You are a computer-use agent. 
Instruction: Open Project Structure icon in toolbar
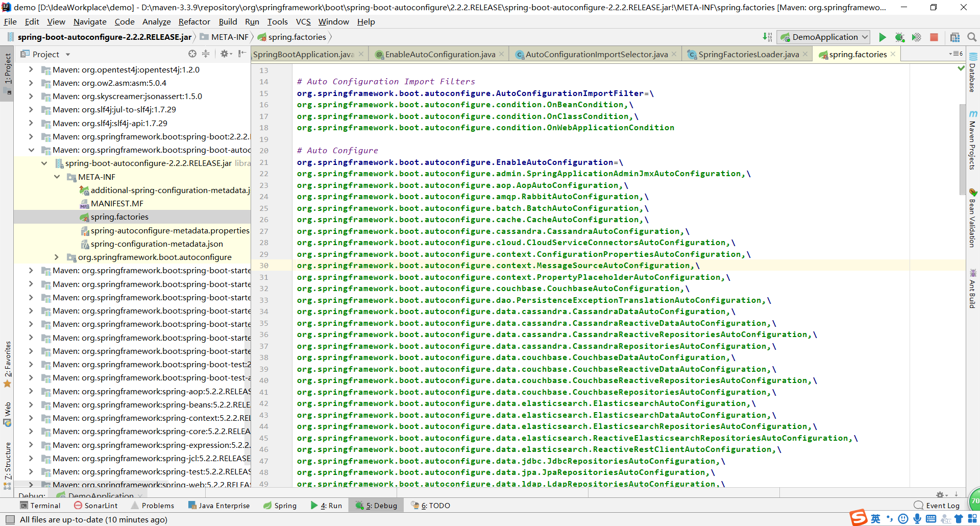click(x=955, y=37)
